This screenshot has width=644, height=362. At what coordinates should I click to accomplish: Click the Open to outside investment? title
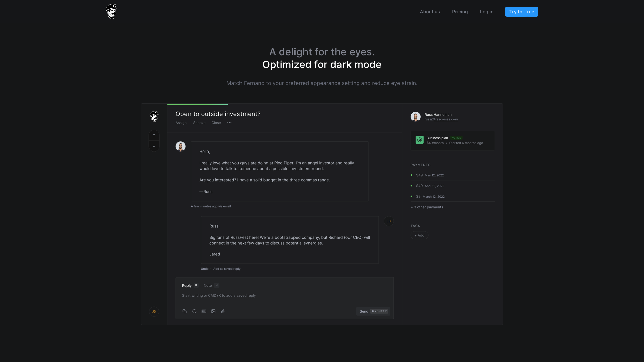coord(218,114)
